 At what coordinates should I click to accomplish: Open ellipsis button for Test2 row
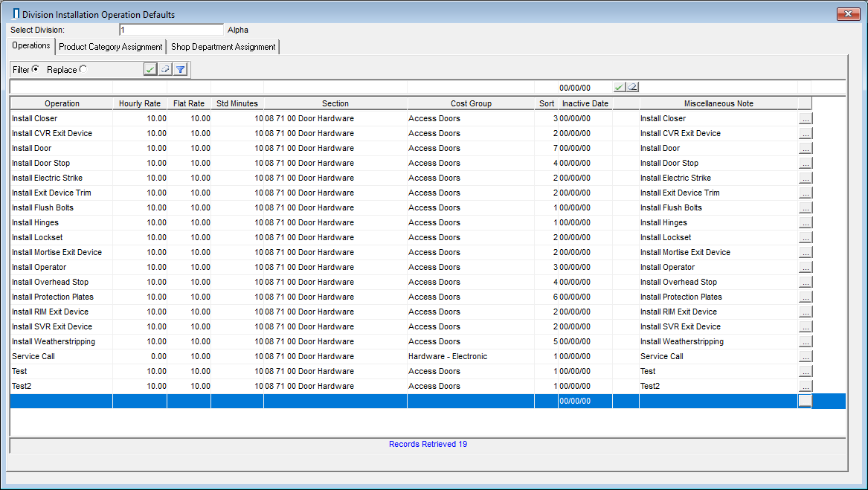tap(806, 386)
